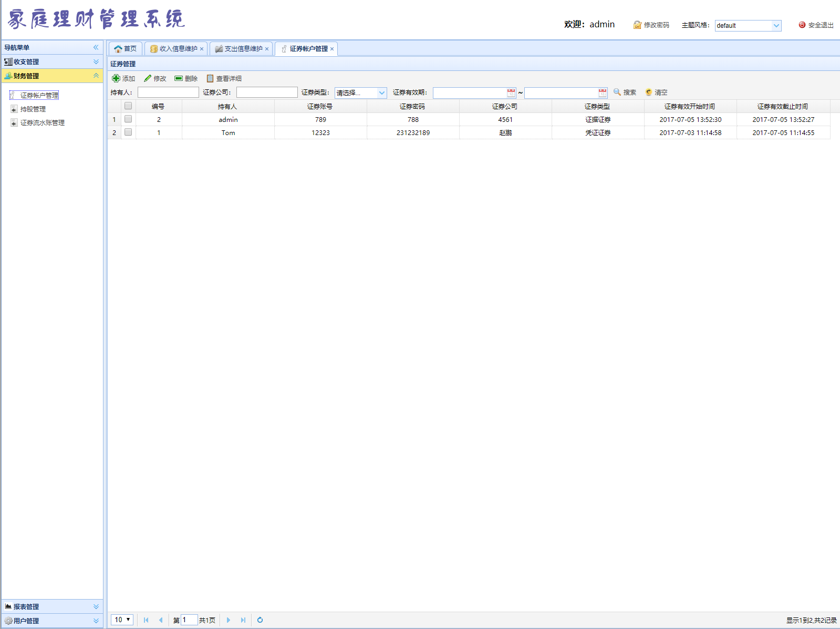Click the red 安全退出 logout icon
840x629 pixels.
[x=802, y=25]
